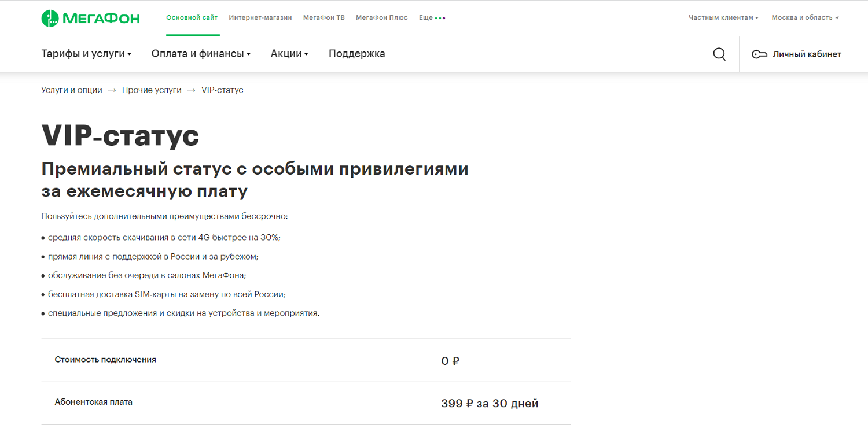The width and height of the screenshot is (868, 436).
Task: Open МегаФон Плюс tab
Action: (x=382, y=18)
